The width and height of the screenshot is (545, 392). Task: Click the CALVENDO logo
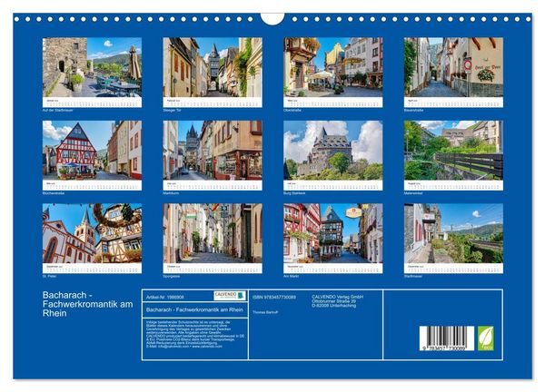tap(230, 296)
